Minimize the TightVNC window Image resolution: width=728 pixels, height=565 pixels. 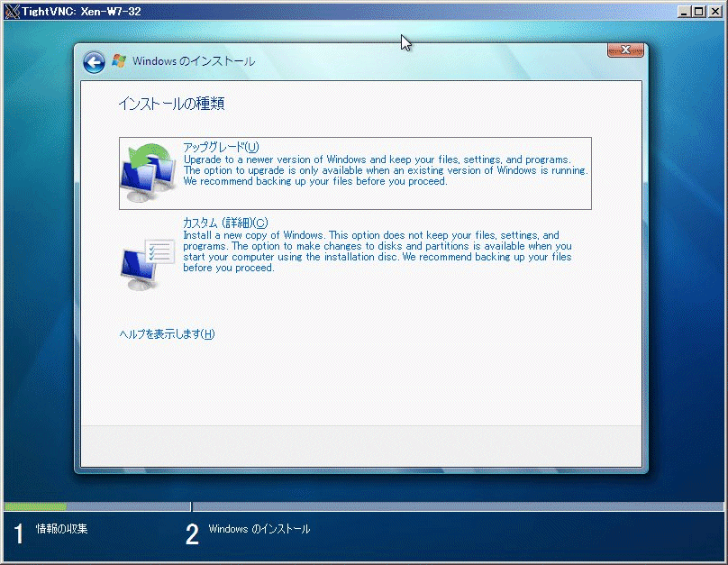pos(684,12)
